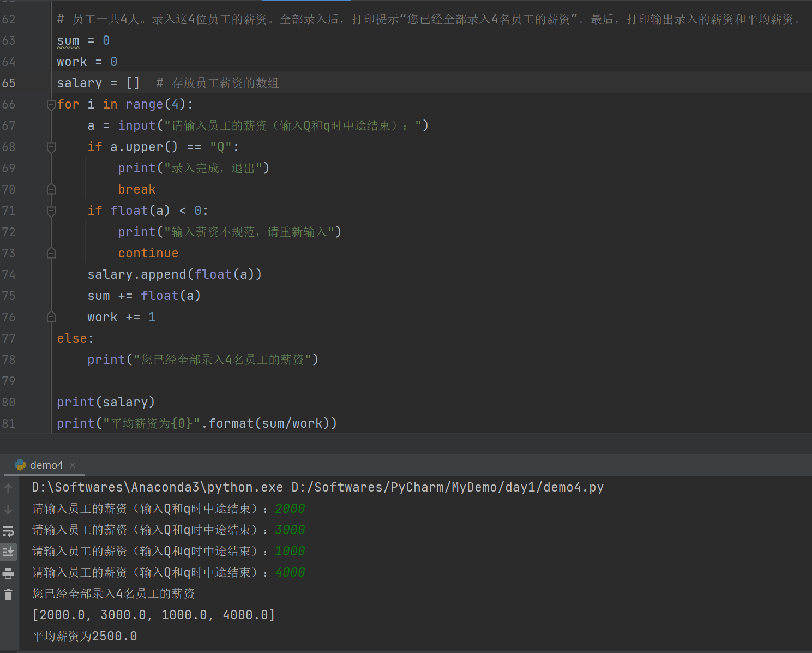Click 'work = 0' on line 64
Image resolution: width=812 pixels, height=653 pixels.
(x=87, y=62)
